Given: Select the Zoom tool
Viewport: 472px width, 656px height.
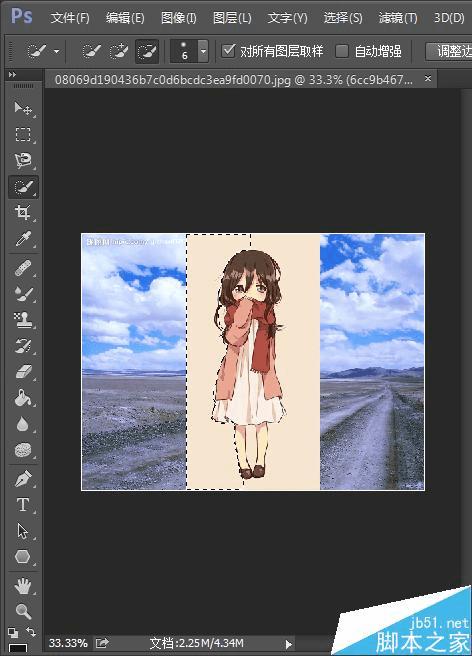Looking at the screenshot, I should coord(23,612).
